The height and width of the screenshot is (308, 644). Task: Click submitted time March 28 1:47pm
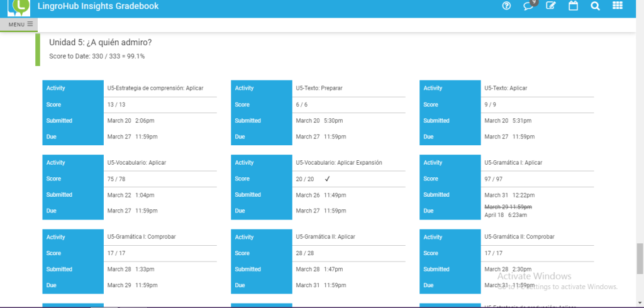[319, 270]
